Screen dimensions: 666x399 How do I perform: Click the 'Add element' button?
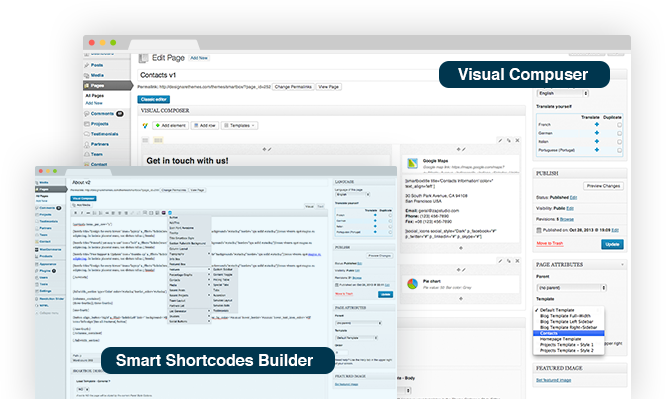(x=170, y=126)
